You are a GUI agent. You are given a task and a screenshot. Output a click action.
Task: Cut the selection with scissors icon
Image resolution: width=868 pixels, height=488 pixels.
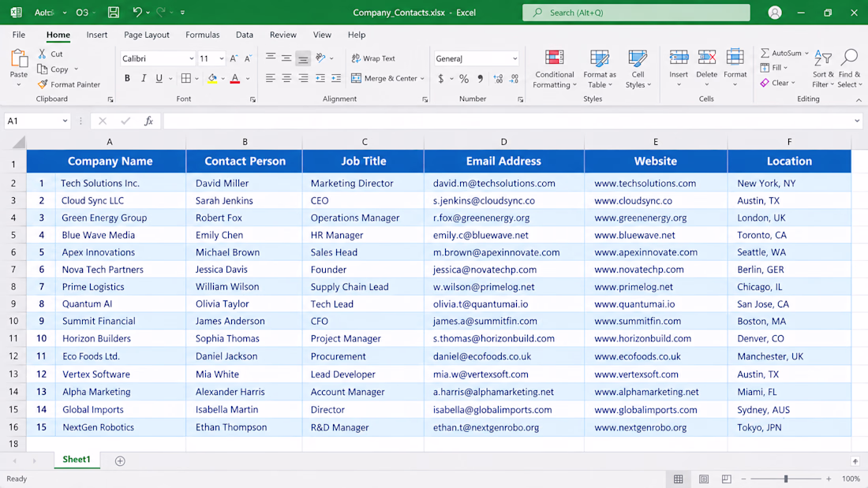(42, 54)
